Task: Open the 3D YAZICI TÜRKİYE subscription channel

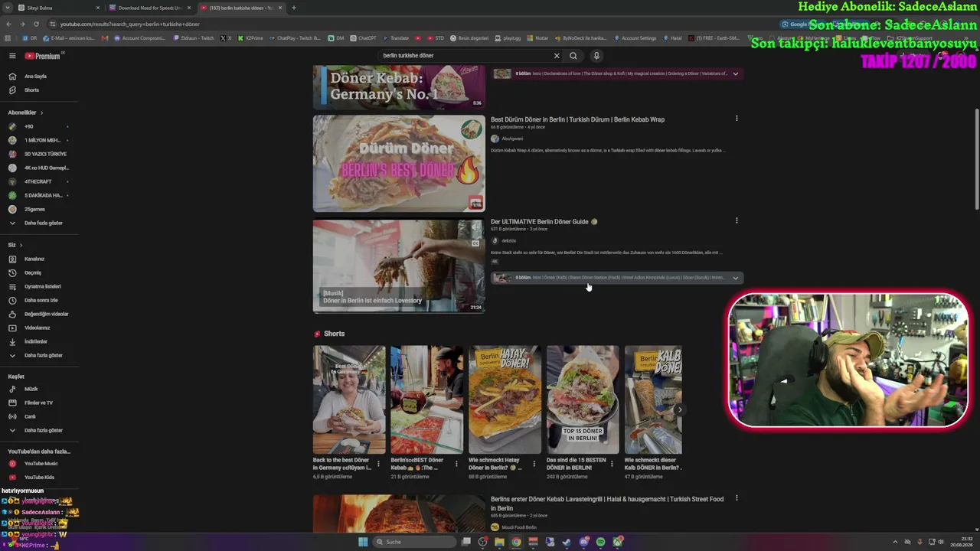Action: (x=37, y=154)
